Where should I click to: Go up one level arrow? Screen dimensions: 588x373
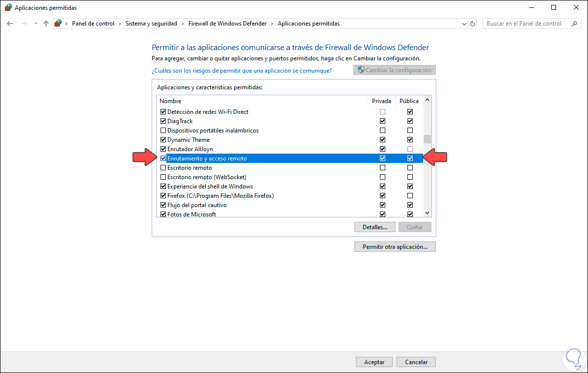click(46, 24)
